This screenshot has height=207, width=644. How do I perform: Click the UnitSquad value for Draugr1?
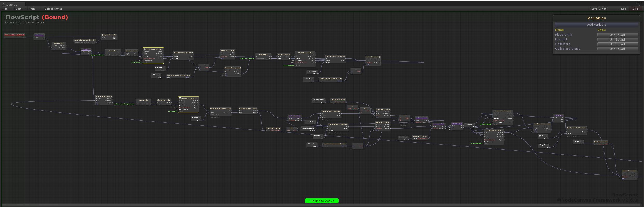(x=617, y=39)
